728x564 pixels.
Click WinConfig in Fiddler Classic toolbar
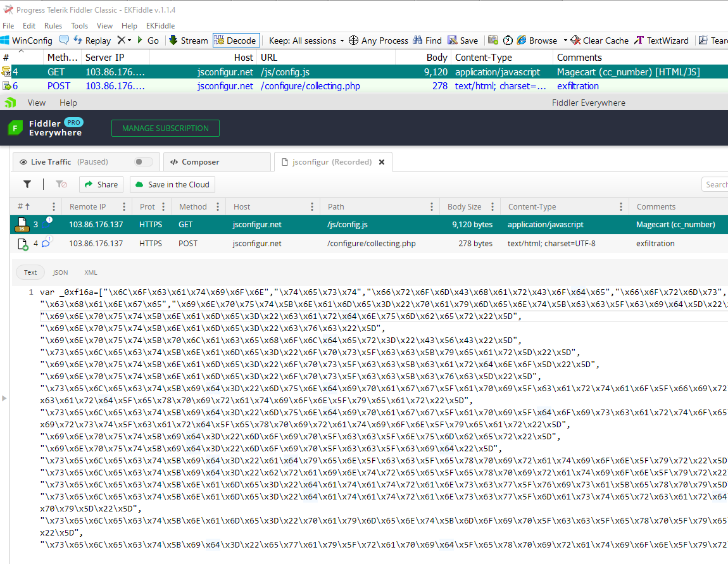27,41
